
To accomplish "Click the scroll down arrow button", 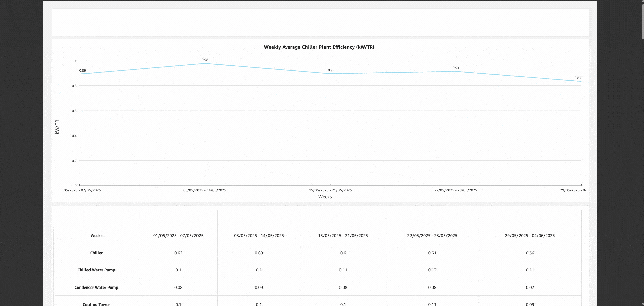I will tap(642, 304).
